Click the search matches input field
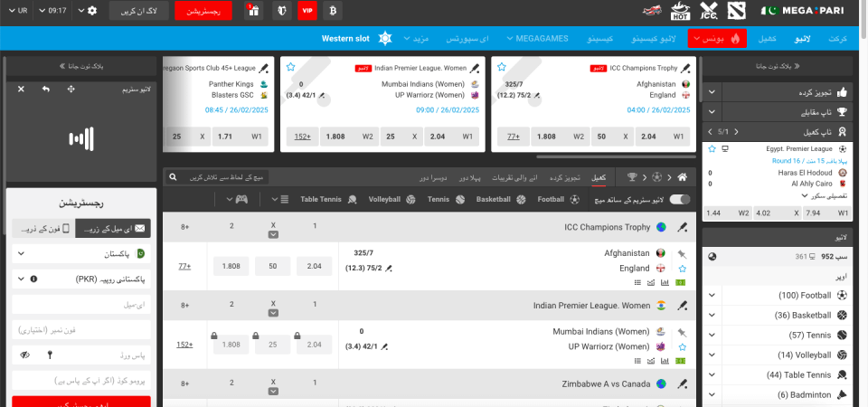Viewport: 868px width, 407px height. [x=226, y=177]
